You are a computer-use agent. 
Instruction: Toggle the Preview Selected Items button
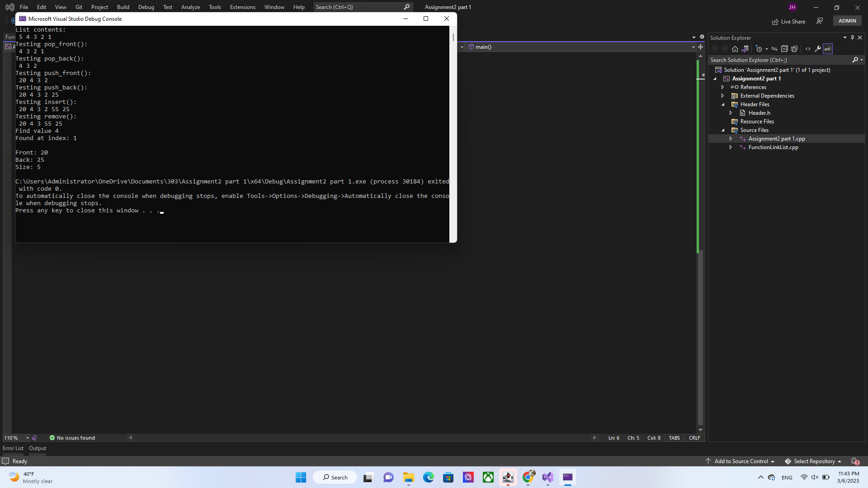coord(828,49)
